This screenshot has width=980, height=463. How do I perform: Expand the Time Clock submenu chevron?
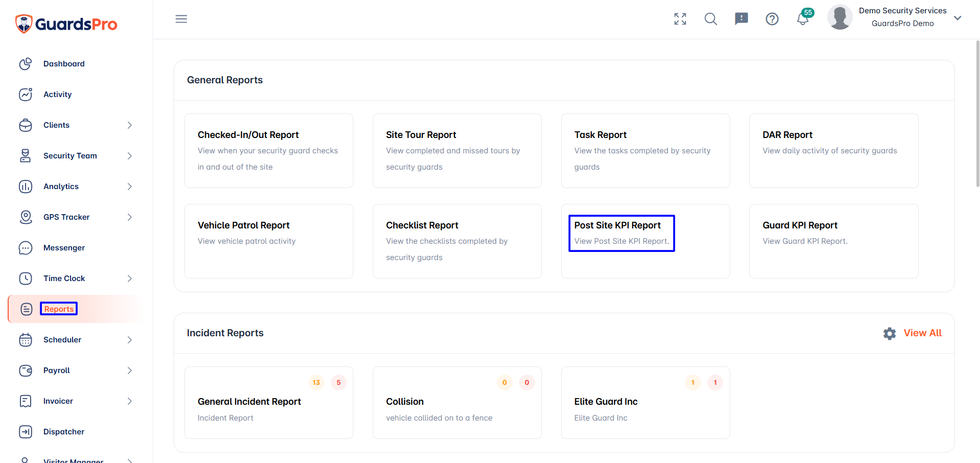point(130,279)
